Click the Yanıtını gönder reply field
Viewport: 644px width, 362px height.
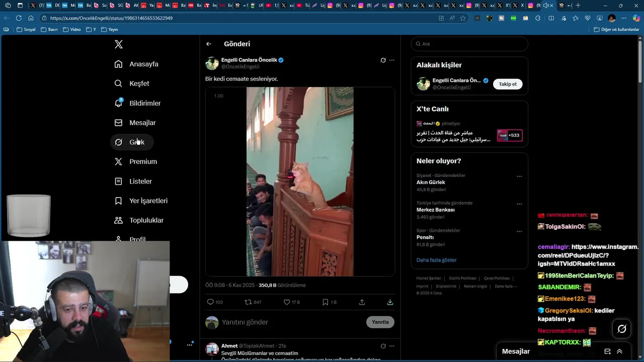point(292,322)
